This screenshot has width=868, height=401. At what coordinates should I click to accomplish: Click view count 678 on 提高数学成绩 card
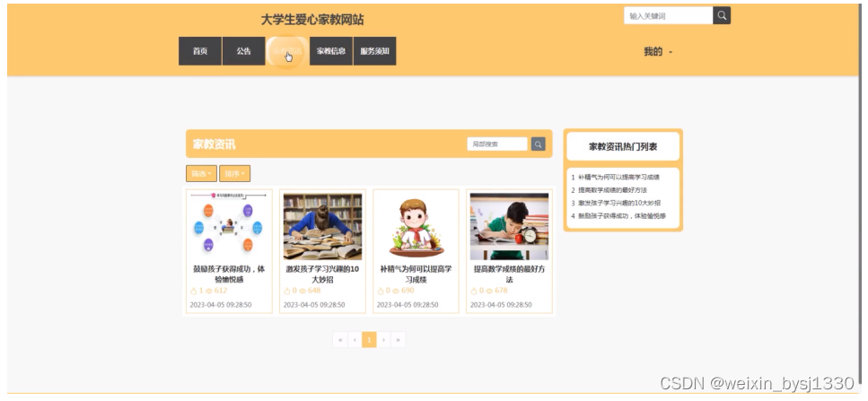501,291
